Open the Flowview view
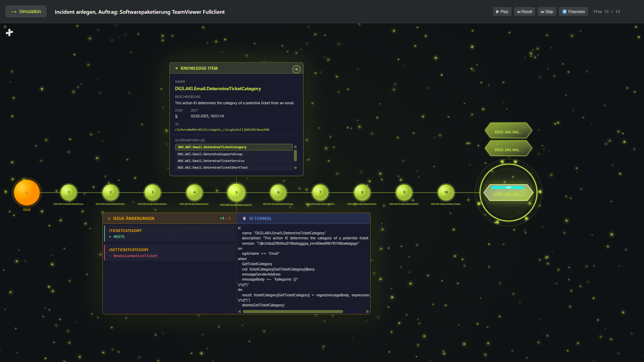Image resolution: width=644 pixels, height=362 pixels. click(574, 12)
